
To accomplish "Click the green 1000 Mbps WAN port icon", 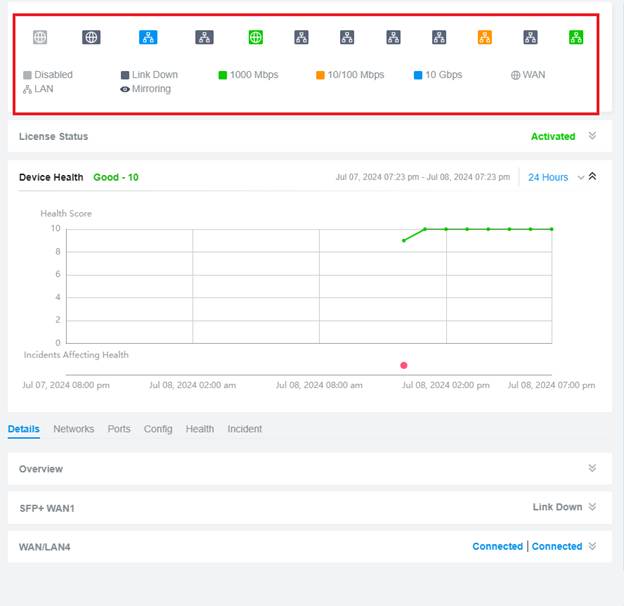I will point(256,37).
